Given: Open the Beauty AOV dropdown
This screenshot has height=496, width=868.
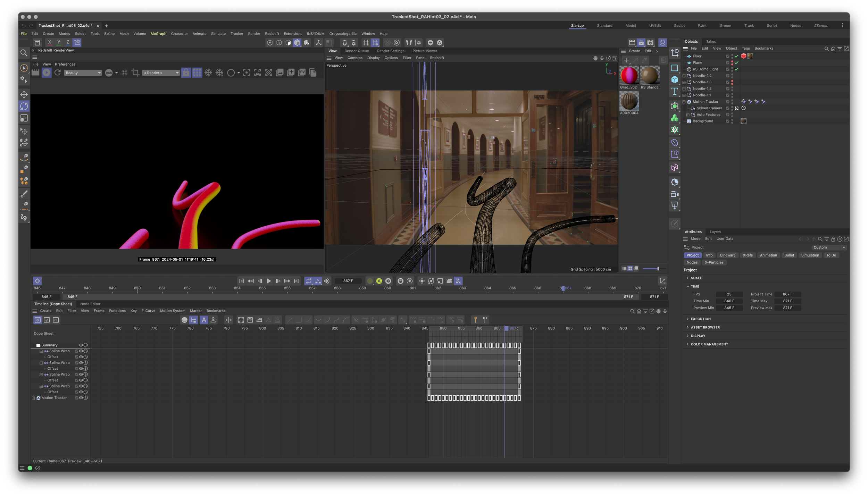Looking at the screenshot, I should click(x=83, y=73).
